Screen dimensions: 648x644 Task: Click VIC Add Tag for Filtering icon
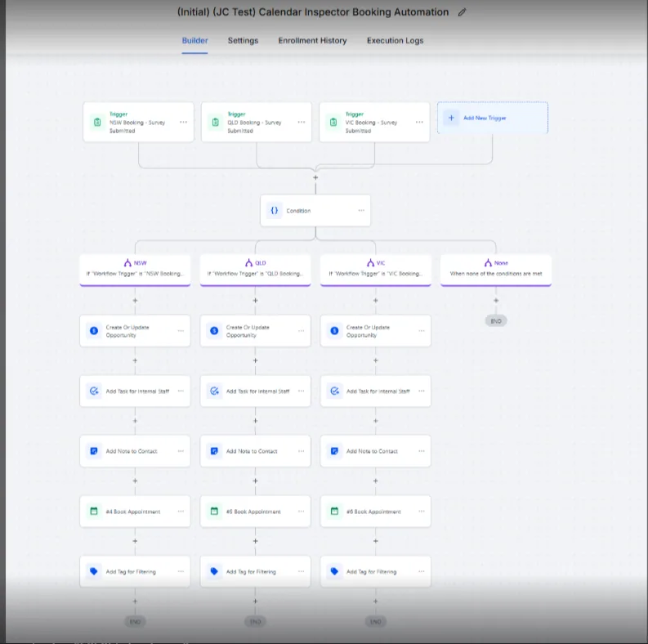tap(334, 571)
